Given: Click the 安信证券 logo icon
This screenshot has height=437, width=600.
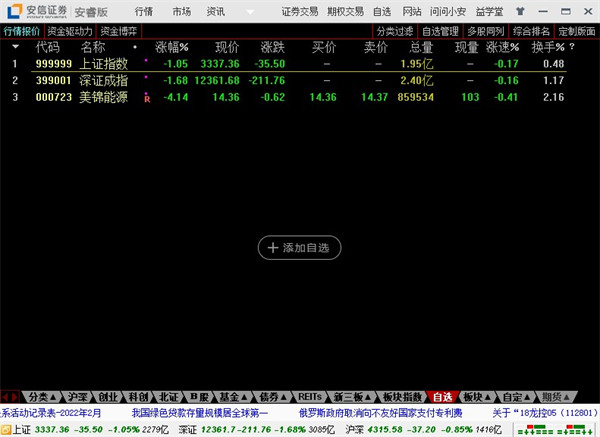Looking at the screenshot, I should click(x=15, y=11).
